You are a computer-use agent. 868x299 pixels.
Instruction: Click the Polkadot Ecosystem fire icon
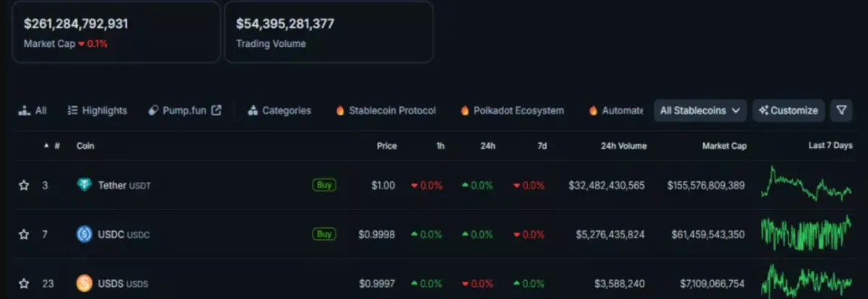click(465, 110)
